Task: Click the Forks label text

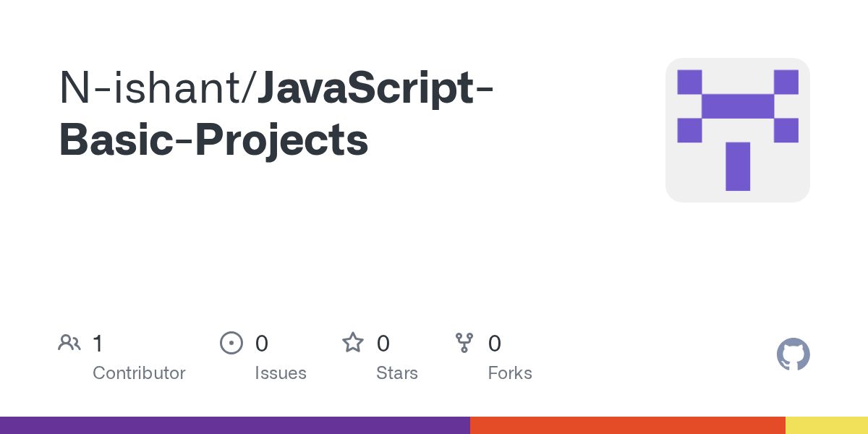Action: coord(510,373)
